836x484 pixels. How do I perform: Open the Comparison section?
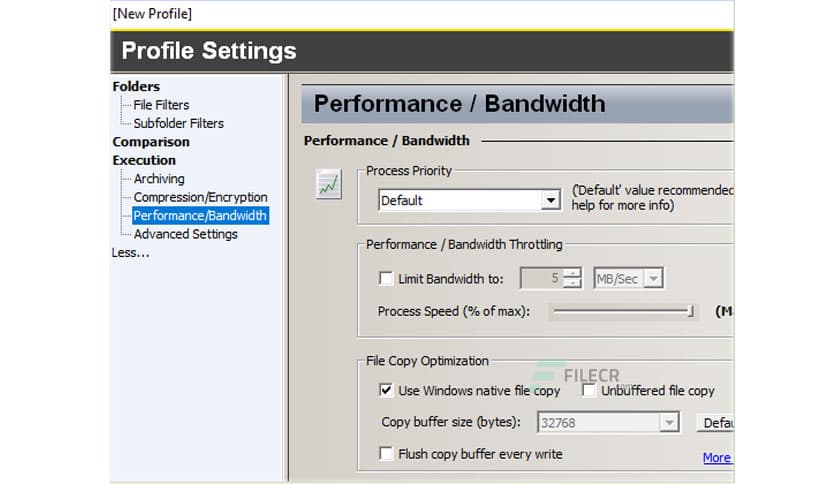(x=150, y=142)
